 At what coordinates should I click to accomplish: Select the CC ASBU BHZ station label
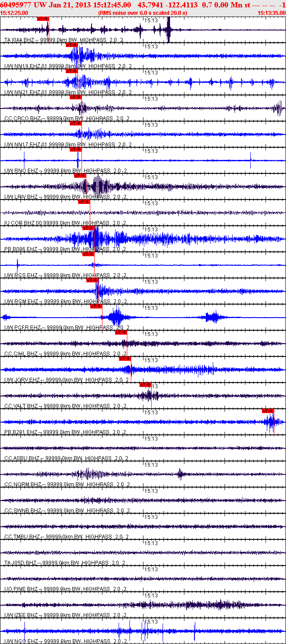pyautogui.click(x=66, y=458)
